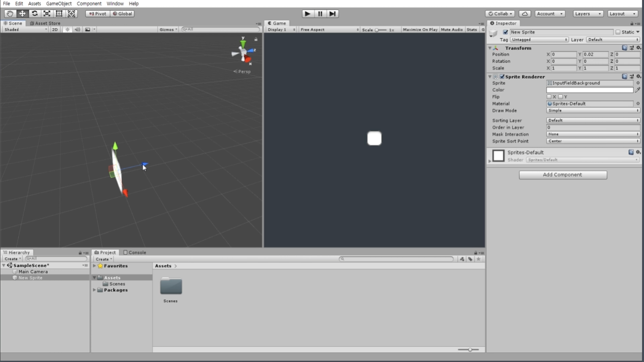Open Free Aspect dropdown
This screenshot has width=644, height=362.
[329, 29]
